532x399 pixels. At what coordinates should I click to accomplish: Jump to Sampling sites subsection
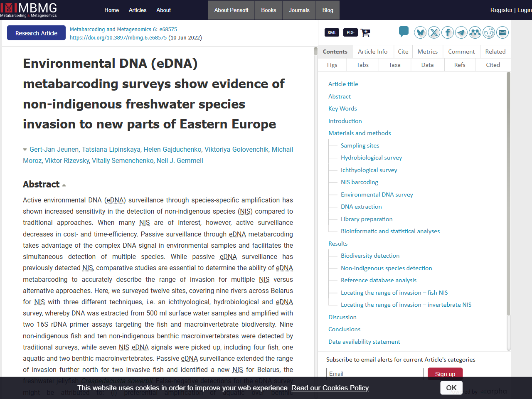tap(360, 145)
